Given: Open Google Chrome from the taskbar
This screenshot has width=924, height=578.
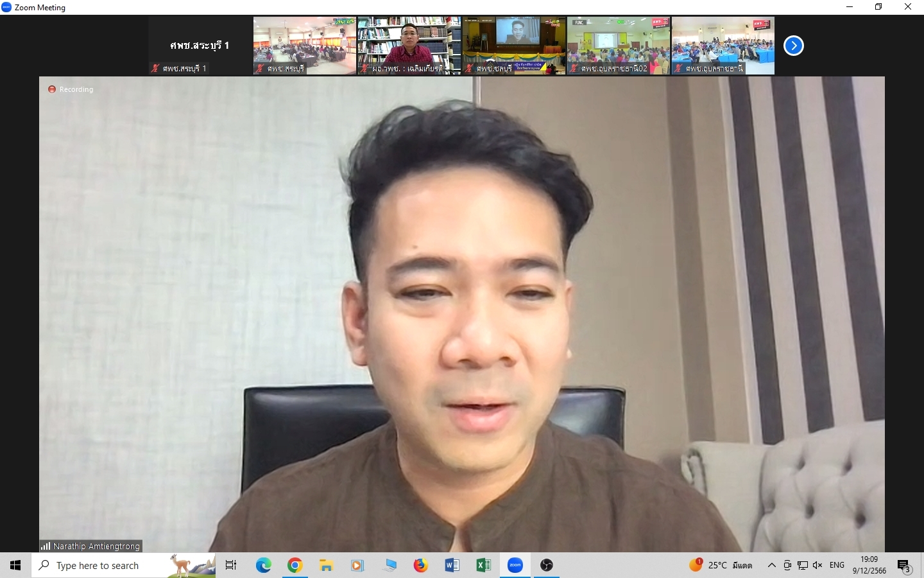Looking at the screenshot, I should [295, 565].
